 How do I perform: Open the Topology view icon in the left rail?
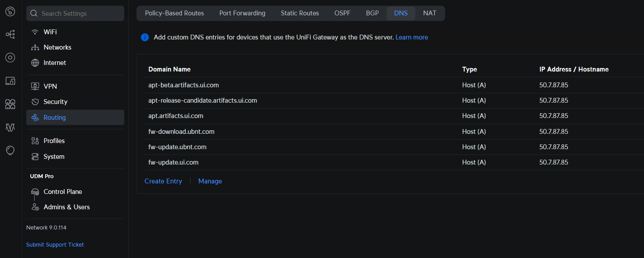[x=10, y=34]
